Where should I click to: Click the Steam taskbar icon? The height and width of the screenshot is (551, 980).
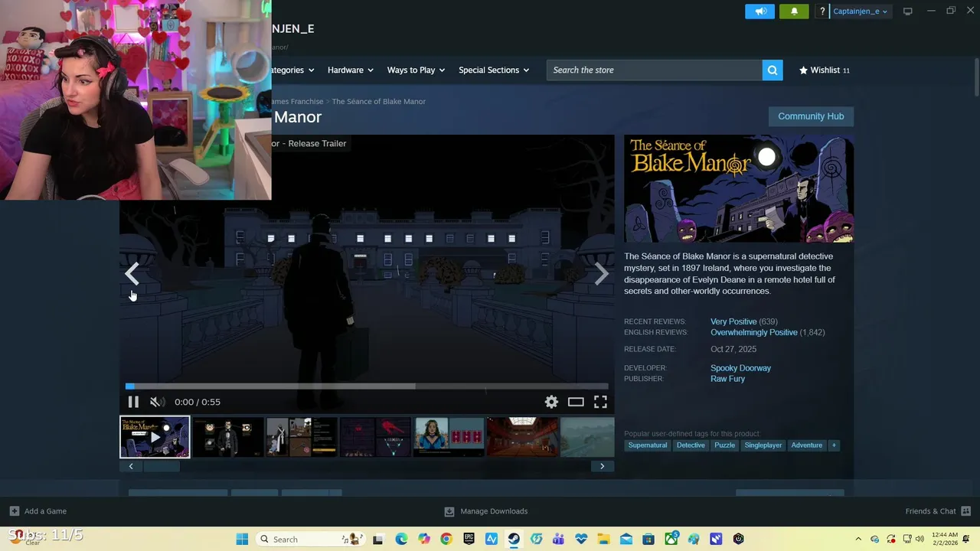514,539
